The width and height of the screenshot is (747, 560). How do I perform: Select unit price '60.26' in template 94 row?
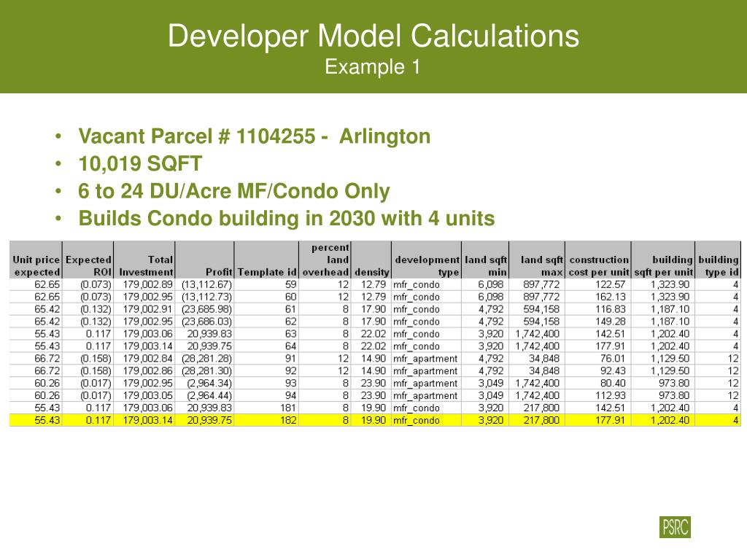[36, 396]
